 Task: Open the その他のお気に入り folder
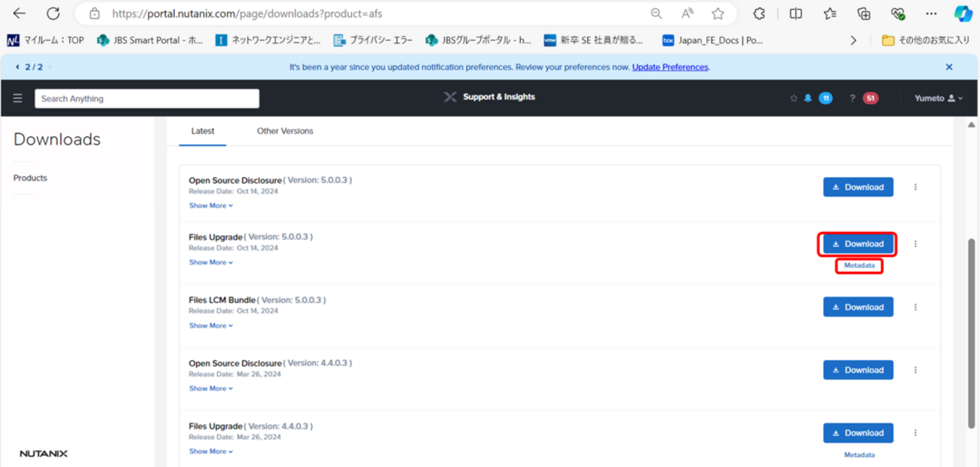point(925,40)
